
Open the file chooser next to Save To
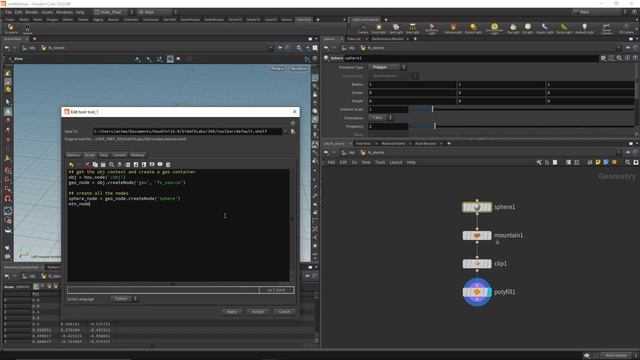coord(293,131)
